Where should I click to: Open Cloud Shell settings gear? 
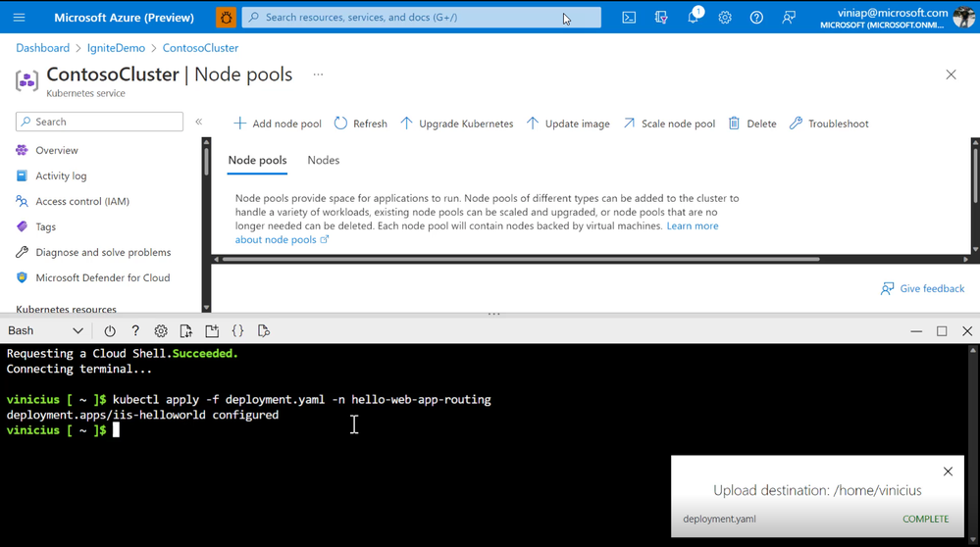(161, 331)
